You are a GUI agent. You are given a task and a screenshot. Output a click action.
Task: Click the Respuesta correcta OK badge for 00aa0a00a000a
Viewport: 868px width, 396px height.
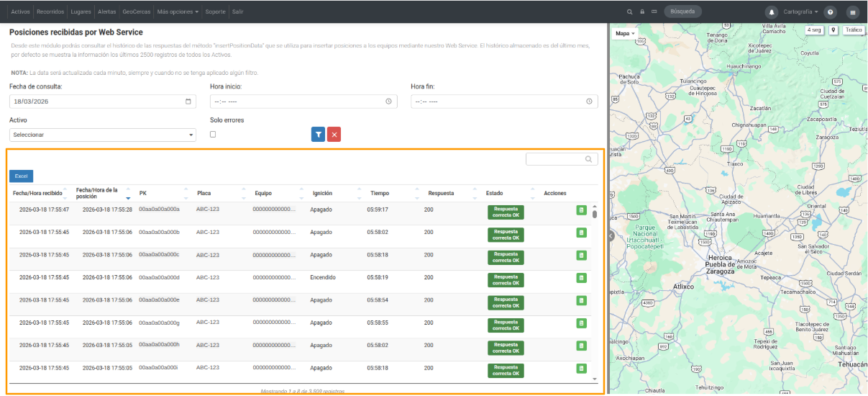click(x=506, y=212)
